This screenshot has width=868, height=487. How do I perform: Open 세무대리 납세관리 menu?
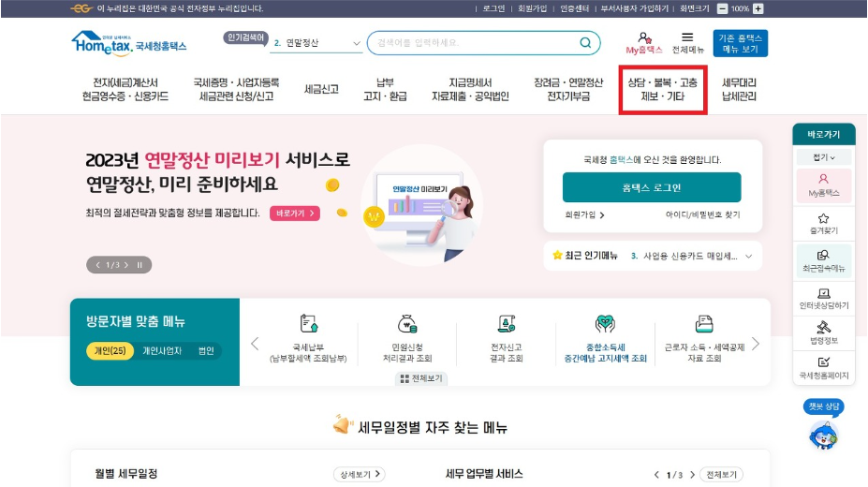coord(739,90)
